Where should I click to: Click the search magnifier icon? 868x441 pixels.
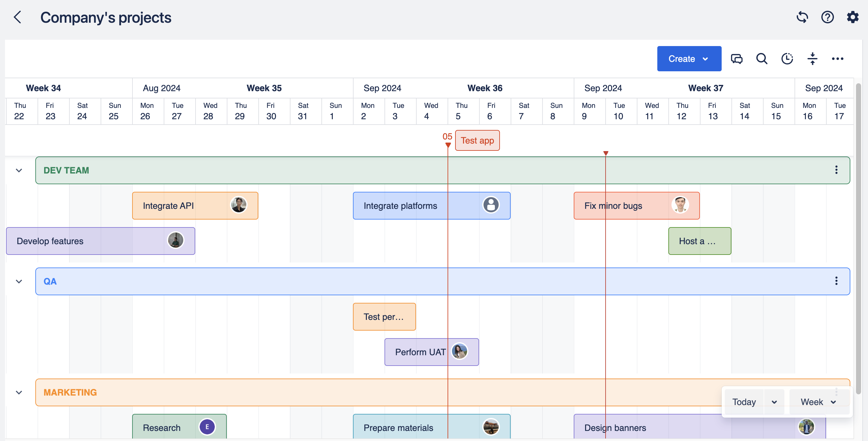(x=761, y=59)
